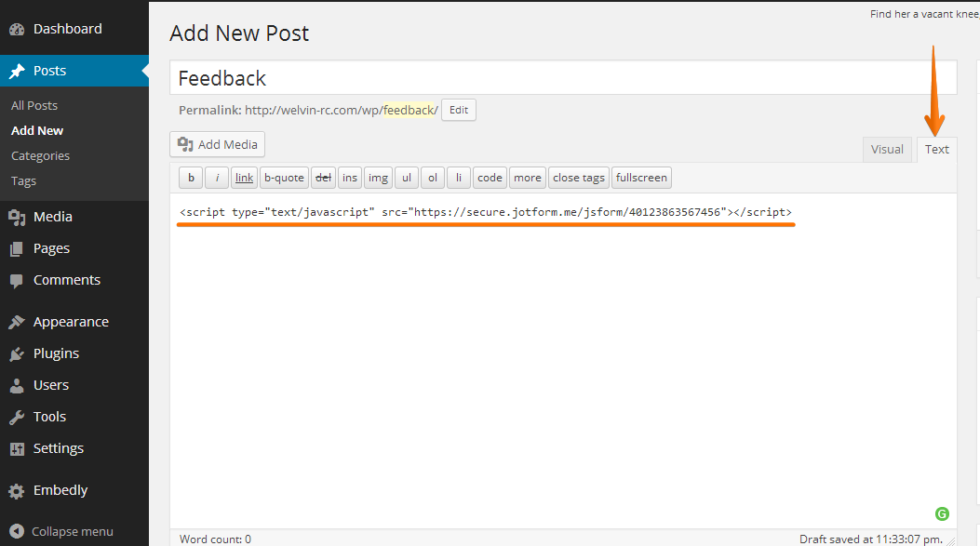Insert b-quote tag from the toolbar
Screen dimensions: 980x546
(x=284, y=178)
